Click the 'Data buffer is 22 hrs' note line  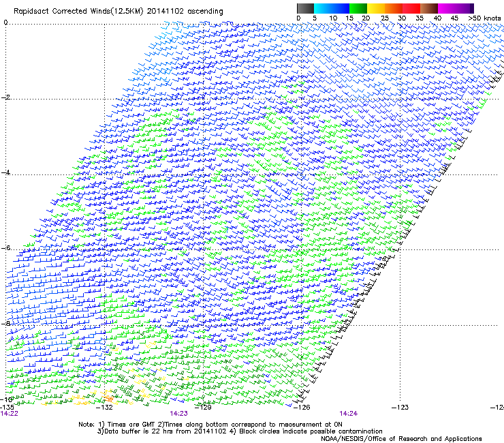tap(240, 431)
